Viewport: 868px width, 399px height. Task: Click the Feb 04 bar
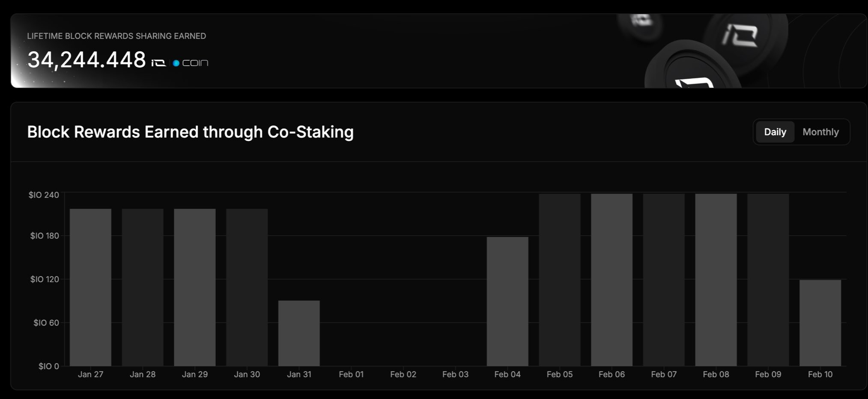tap(507, 301)
